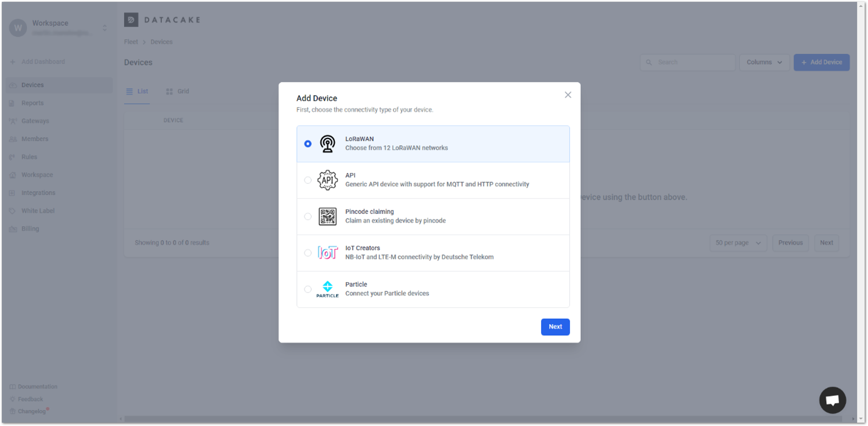Open Billing from the sidebar
This screenshot has height=426, width=868.
tap(29, 228)
